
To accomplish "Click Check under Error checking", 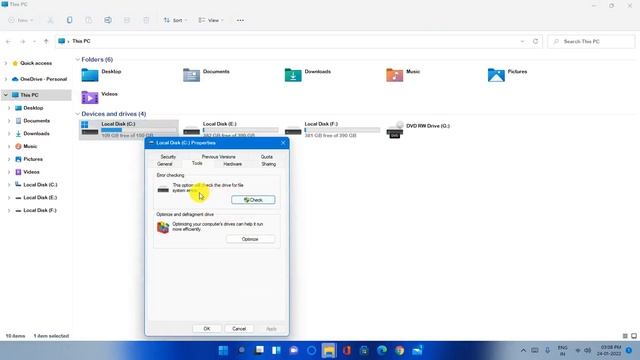I will coord(253,200).
